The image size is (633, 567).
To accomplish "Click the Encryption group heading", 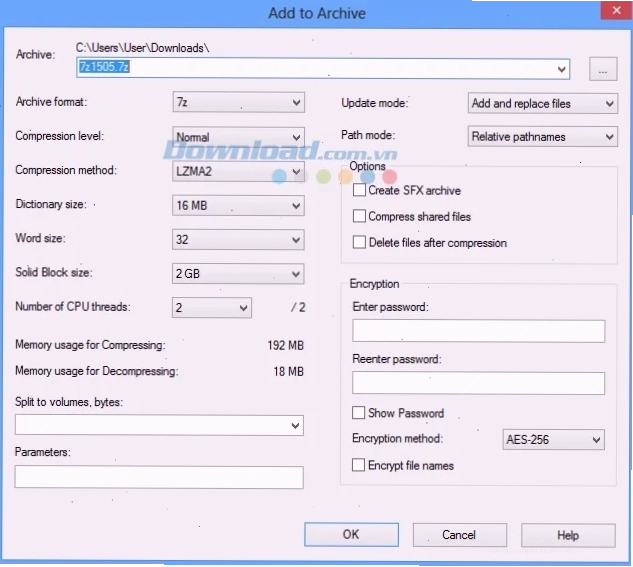I will pos(374,284).
